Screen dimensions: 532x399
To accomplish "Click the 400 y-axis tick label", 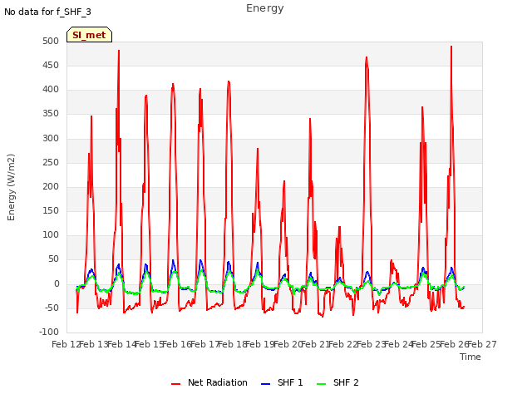I will pos(51,90).
